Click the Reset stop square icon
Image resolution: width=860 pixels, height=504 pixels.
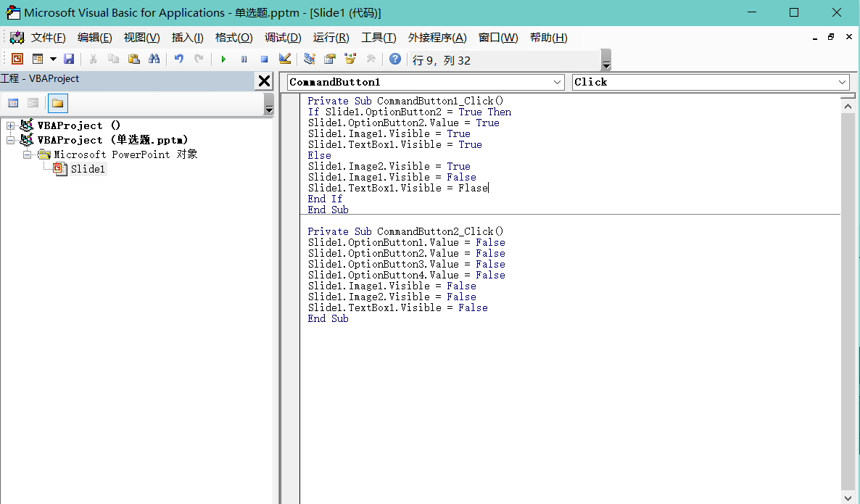pos(264,59)
